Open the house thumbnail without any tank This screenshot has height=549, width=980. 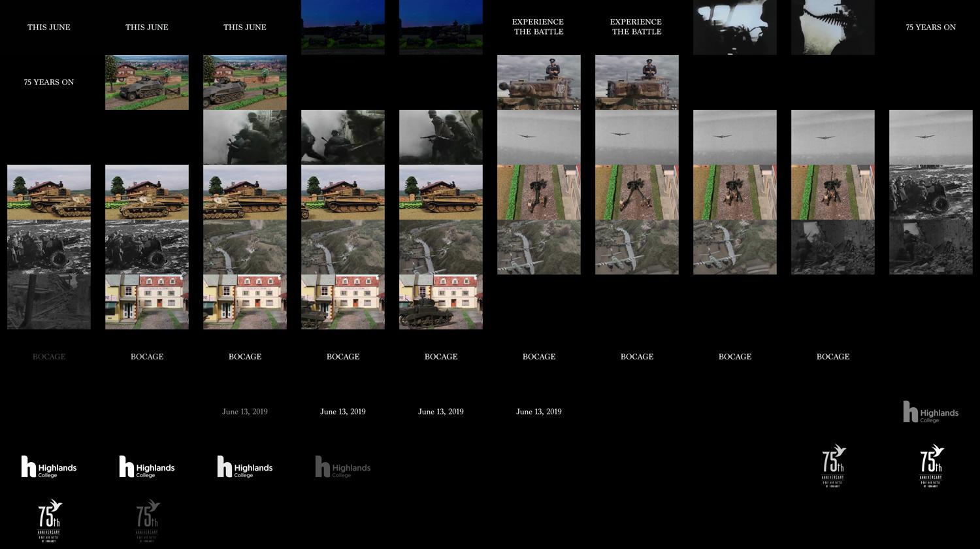click(x=147, y=302)
